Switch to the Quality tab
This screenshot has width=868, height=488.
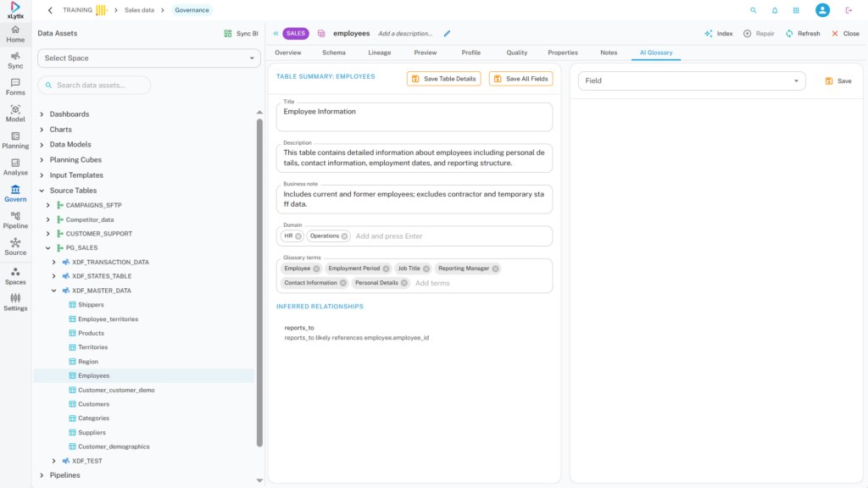coord(516,53)
